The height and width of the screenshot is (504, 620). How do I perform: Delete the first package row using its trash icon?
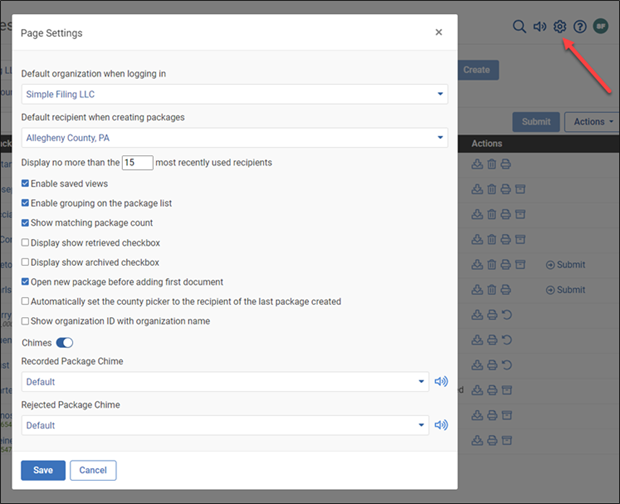tap(491, 164)
